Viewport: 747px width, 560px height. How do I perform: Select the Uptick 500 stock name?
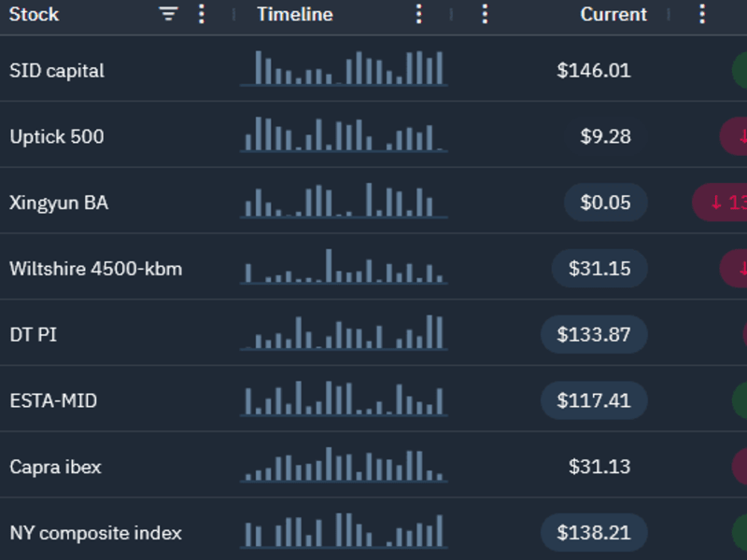click(57, 136)
